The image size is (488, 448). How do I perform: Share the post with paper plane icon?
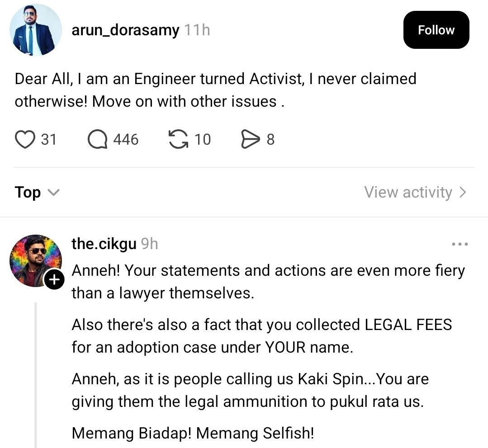(249, 140)
